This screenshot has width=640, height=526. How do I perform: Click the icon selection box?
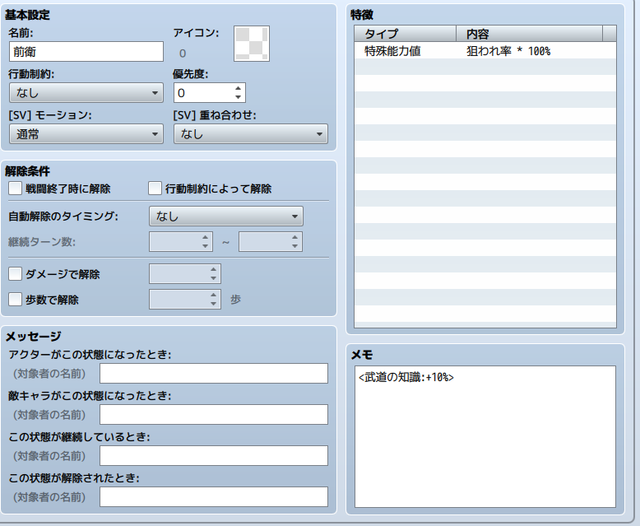[251, 44]
